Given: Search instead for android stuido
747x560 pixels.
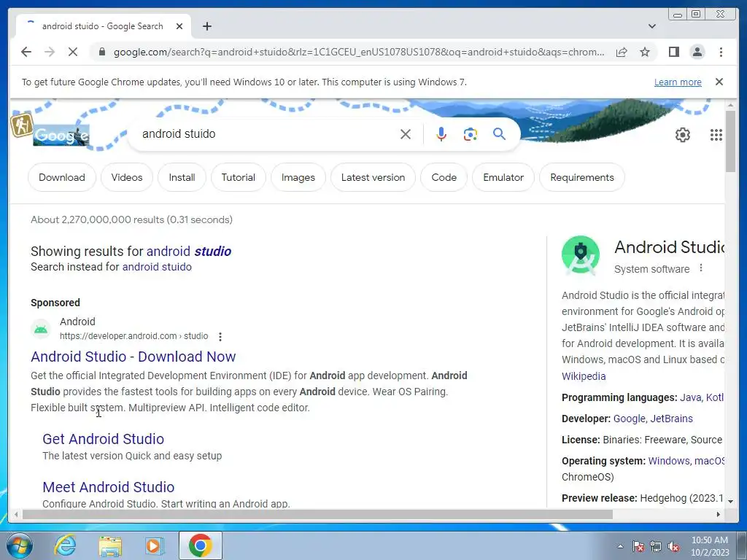Looking at the screenshot, I should (x=157, y=267).
